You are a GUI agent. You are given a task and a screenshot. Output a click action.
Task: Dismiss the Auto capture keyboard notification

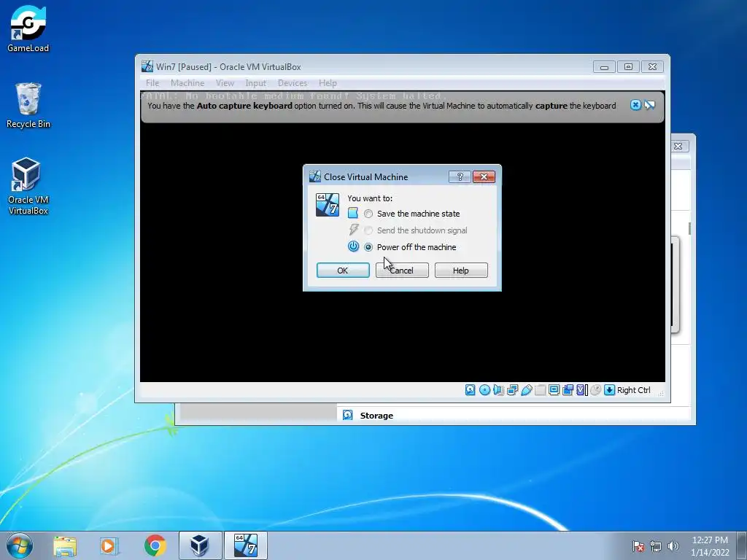[635, 105]
